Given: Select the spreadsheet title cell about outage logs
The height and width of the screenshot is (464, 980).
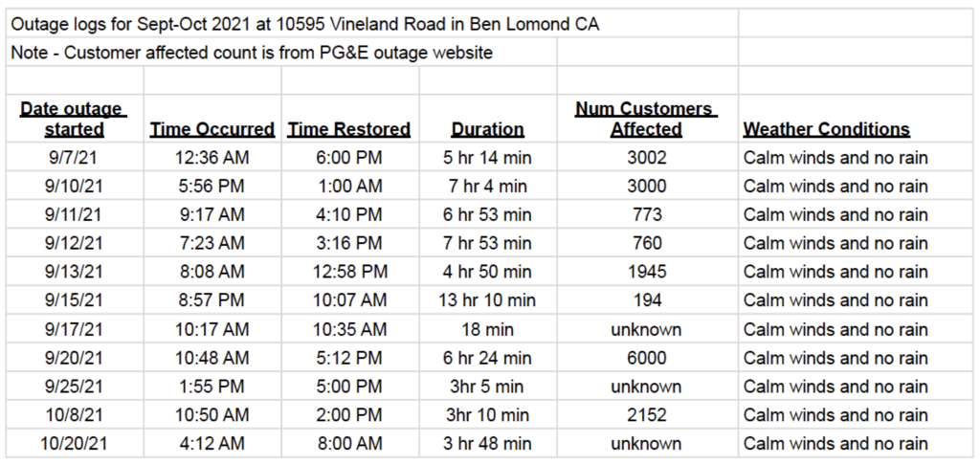Looking at the screenshot, I should [x=372, y=24].
